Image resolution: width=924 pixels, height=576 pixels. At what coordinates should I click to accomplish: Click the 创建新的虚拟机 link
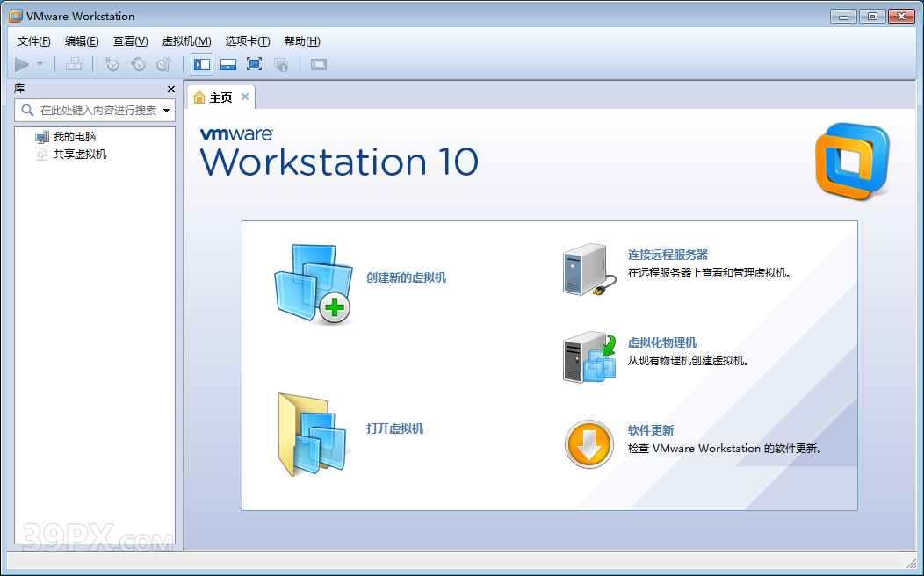click(x=406, y=277)
